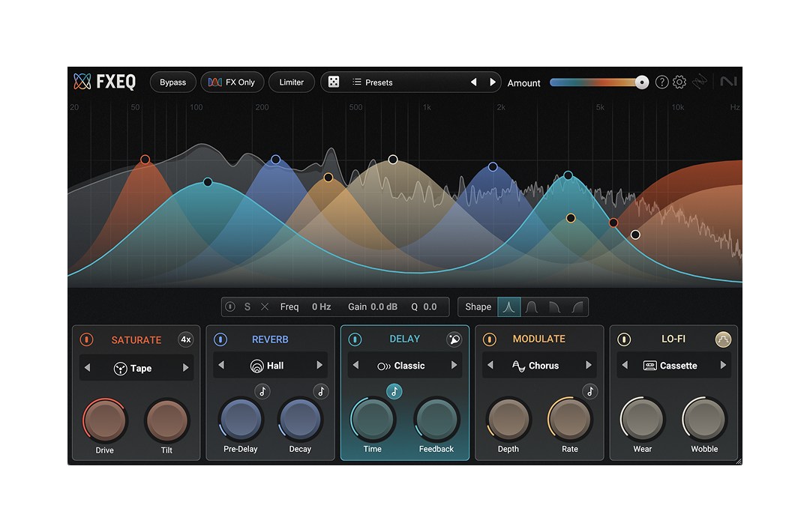
Task: Enable FX Only mode
Action: point(232,82)
